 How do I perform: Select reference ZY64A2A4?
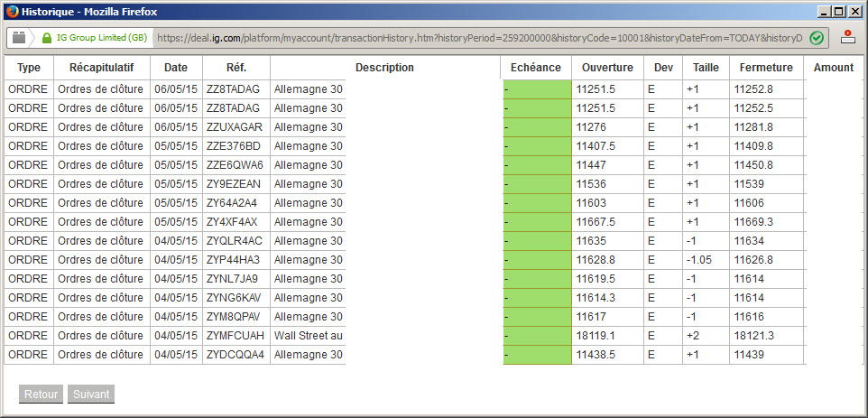[231, 202]
